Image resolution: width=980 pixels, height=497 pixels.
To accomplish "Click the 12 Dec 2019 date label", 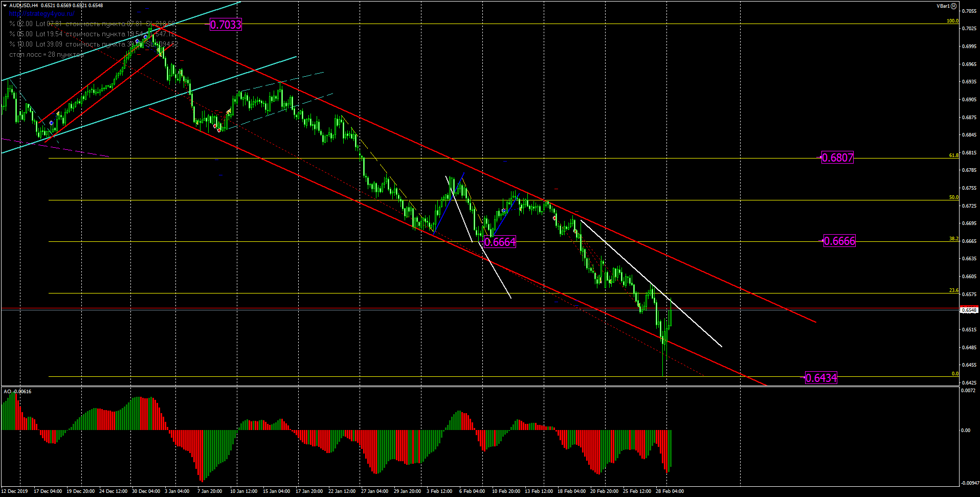I will pos(14,491).
